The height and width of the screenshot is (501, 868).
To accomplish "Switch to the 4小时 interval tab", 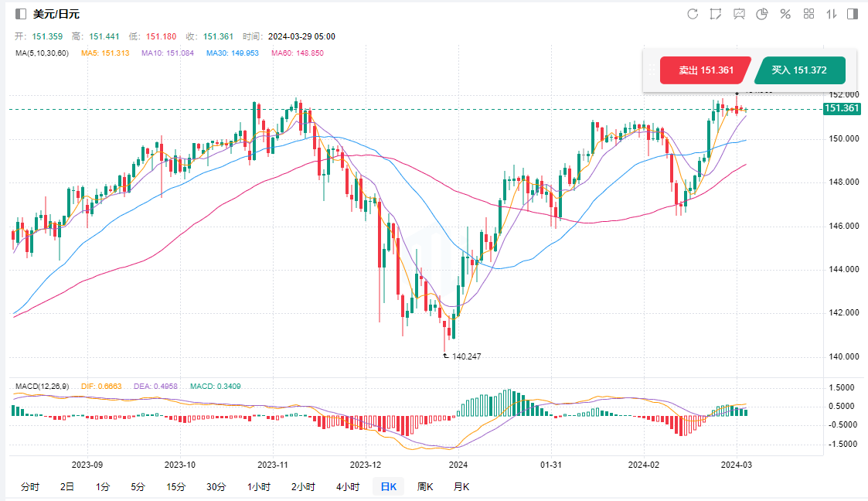I will [347, 487].
